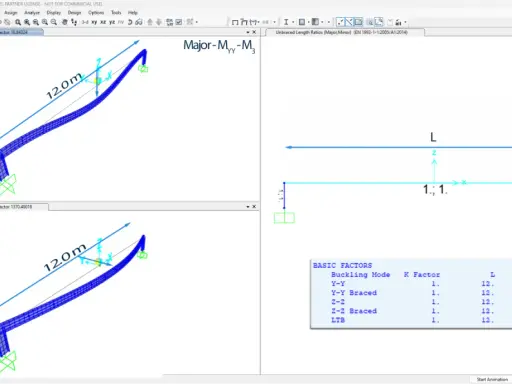Viewport: 512px width, 384px height.
Task: Click the half-shaded design icon
Action: pos(315,22)
